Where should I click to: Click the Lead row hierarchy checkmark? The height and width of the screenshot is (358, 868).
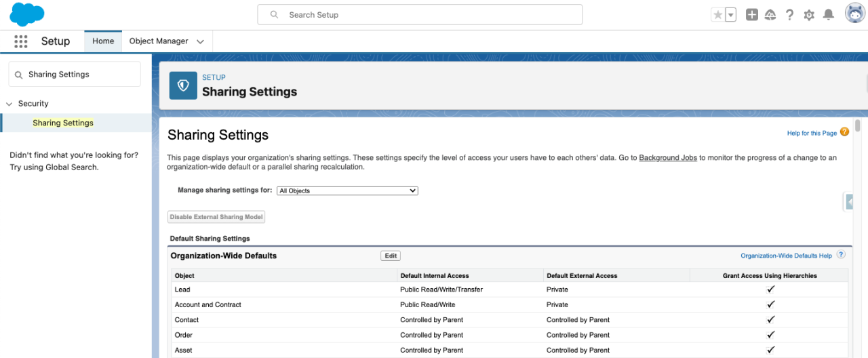770,290
